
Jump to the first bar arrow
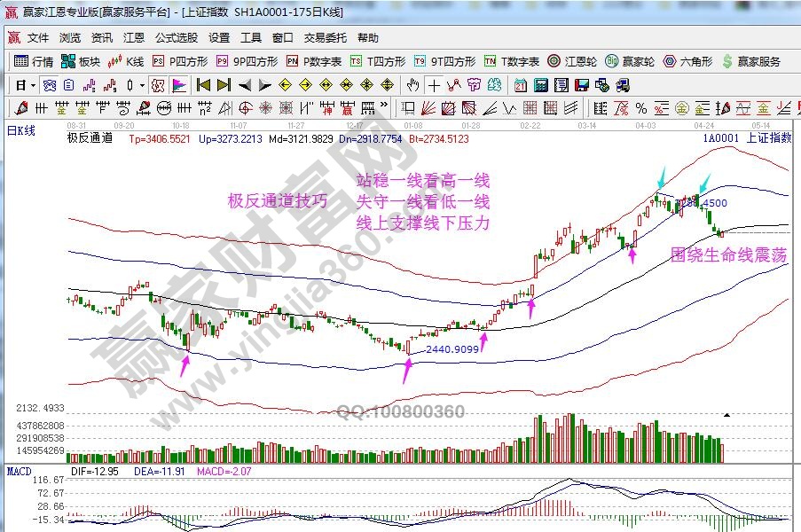click(x=202, y=86)
